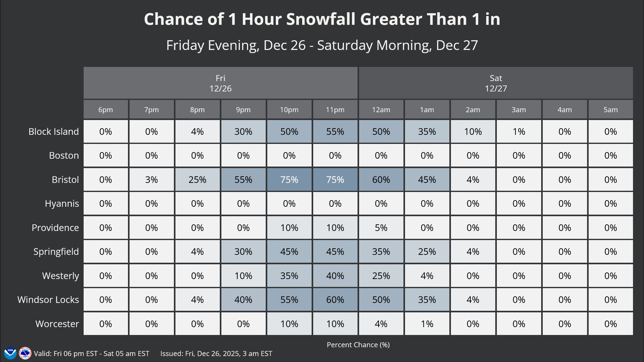This screenshot has width=644, height=362.
Task: Click the Issued date text in footer
Action: [x=216, y=354]
